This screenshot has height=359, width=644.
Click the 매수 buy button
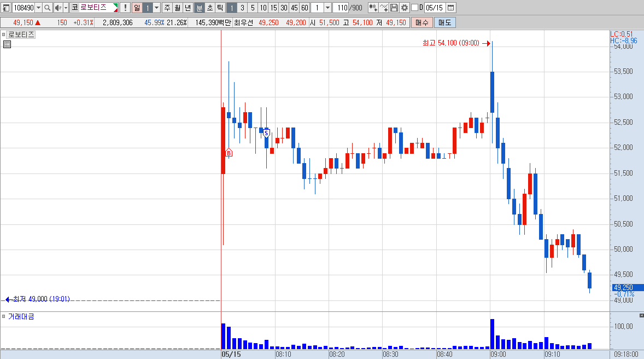[x=422, y=22]
